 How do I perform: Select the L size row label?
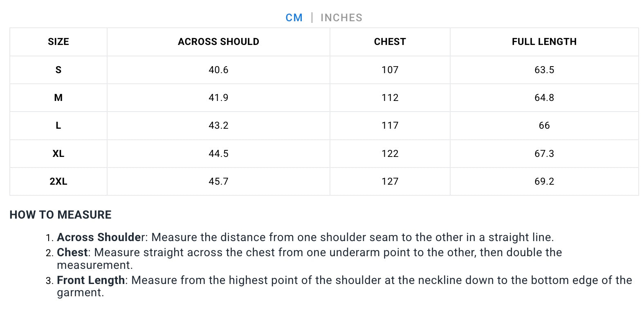[58, 125]
